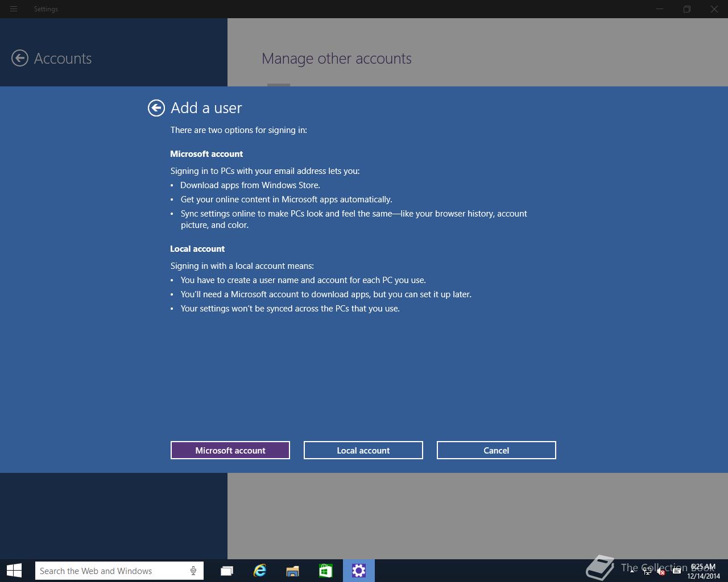The height and width of the screenshot is (582, 728).
Task: Go back using the Accounts arrow icon
Action: (x=20, y=58)
